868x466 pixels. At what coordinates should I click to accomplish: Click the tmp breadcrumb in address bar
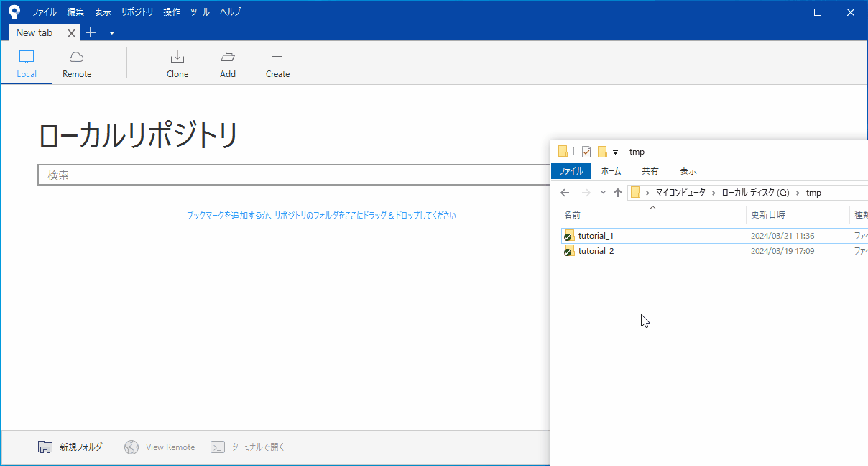(813, 193)
